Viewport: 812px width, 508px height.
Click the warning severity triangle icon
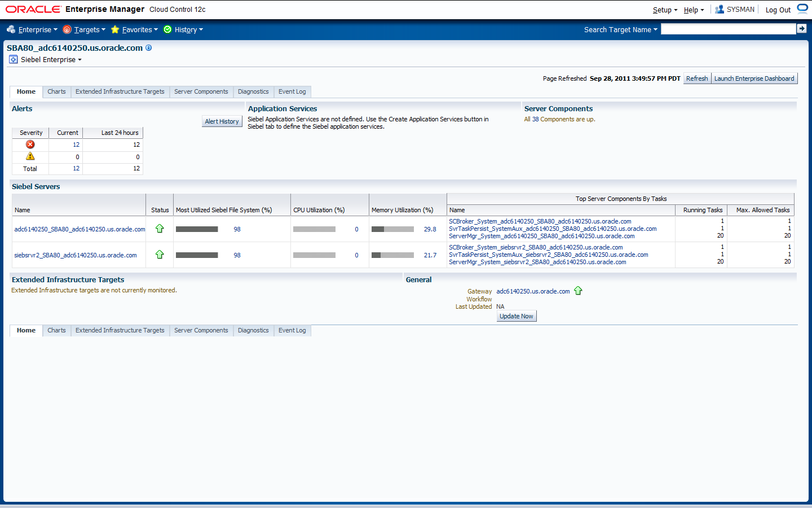[x=30, y=156]
